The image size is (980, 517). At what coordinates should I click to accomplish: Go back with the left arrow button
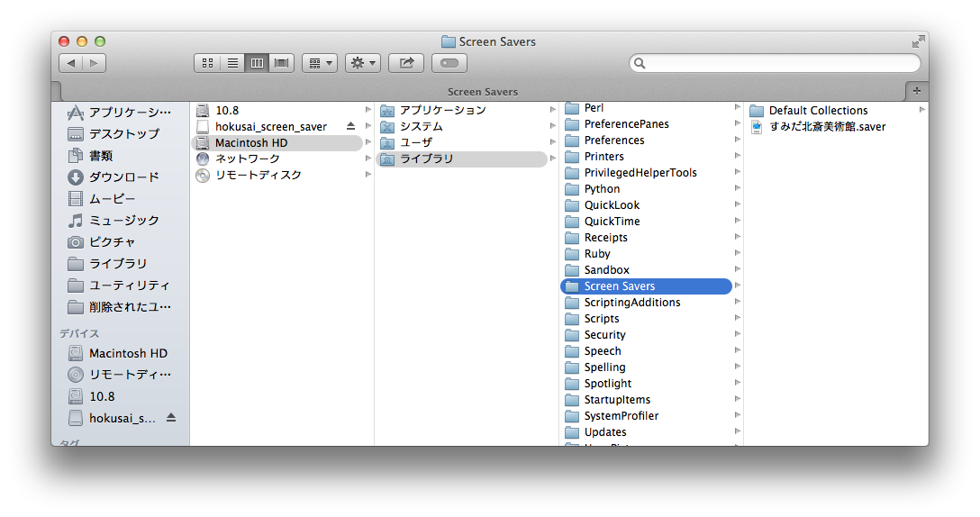70,63
